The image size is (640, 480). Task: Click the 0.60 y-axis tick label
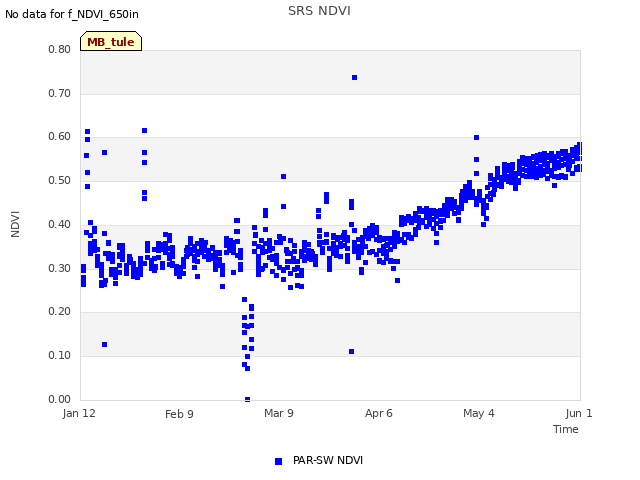pos(60,137)
